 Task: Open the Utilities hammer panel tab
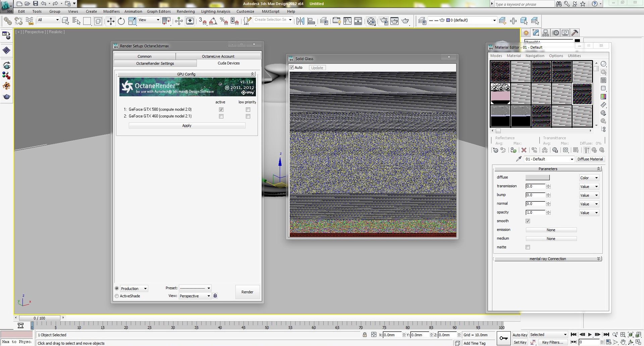click(575, 33)
